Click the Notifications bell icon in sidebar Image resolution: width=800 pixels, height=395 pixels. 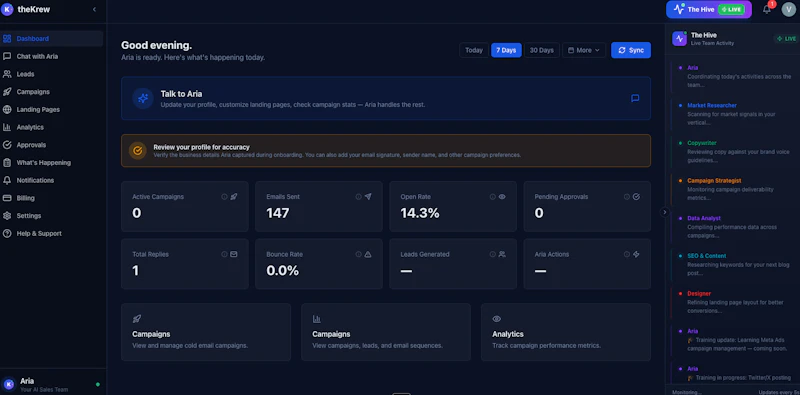(x=7, y=180)
